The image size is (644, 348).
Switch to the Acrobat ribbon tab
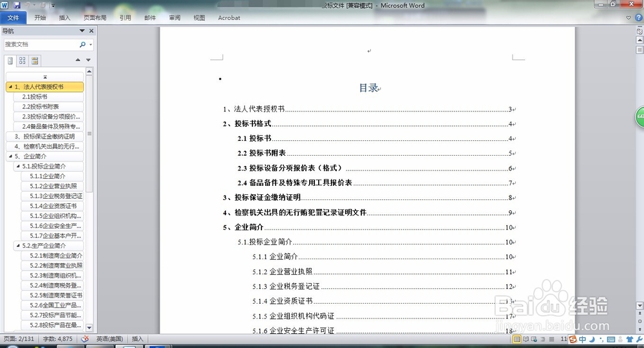point(229,17)
